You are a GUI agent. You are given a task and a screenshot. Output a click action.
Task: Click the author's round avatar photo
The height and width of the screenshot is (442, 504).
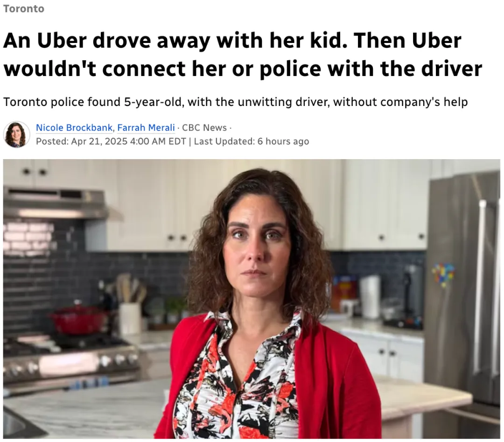click(x=16, y=134)
